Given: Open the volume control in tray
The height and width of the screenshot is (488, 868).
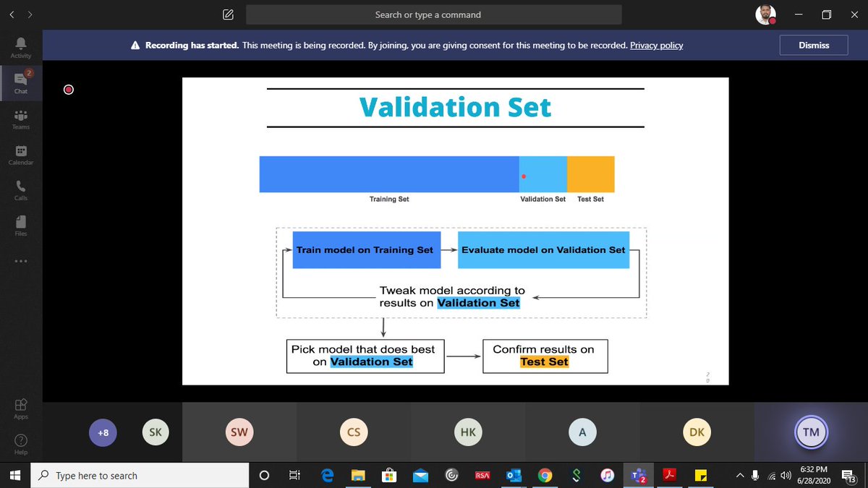Looking at the screenshot, I should [786, 475].
